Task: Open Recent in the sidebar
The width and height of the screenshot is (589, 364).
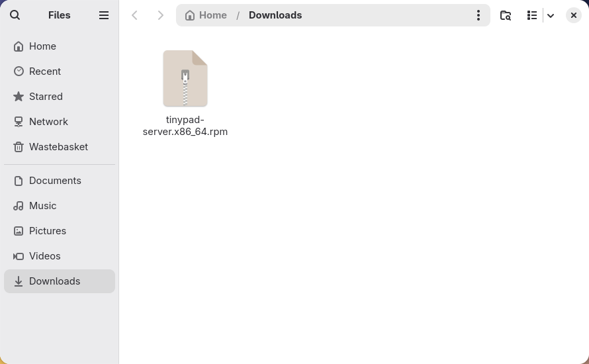Action: pyautogui.click(x=60, y=71)
